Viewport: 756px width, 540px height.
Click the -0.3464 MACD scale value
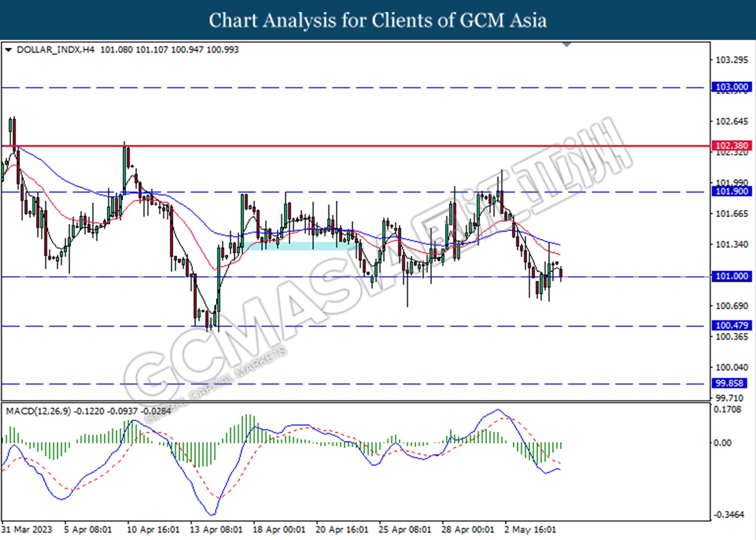(728, 514)
